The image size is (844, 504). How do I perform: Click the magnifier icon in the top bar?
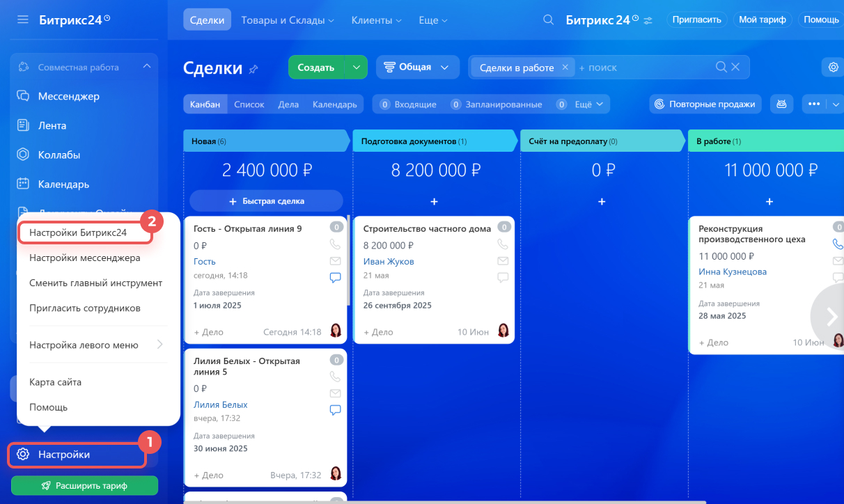pyautogui.click(x=549, y=20)
